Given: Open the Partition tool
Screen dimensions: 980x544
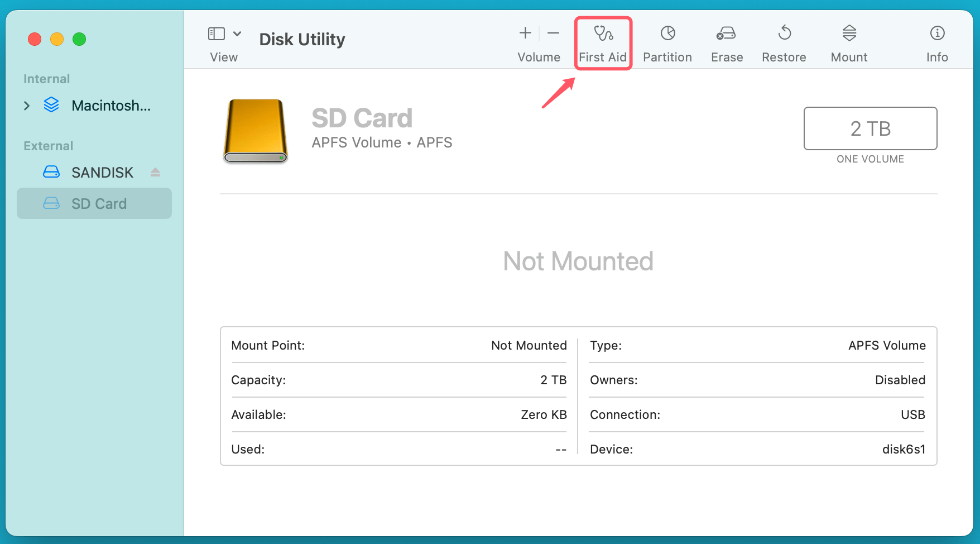Looking at the screenshot, I should click(x=667, y=42).
